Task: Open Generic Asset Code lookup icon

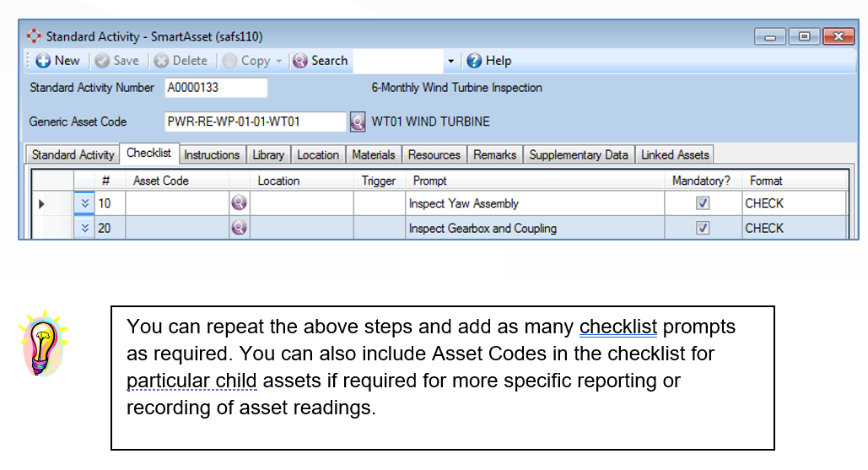Action: [358, 122]
